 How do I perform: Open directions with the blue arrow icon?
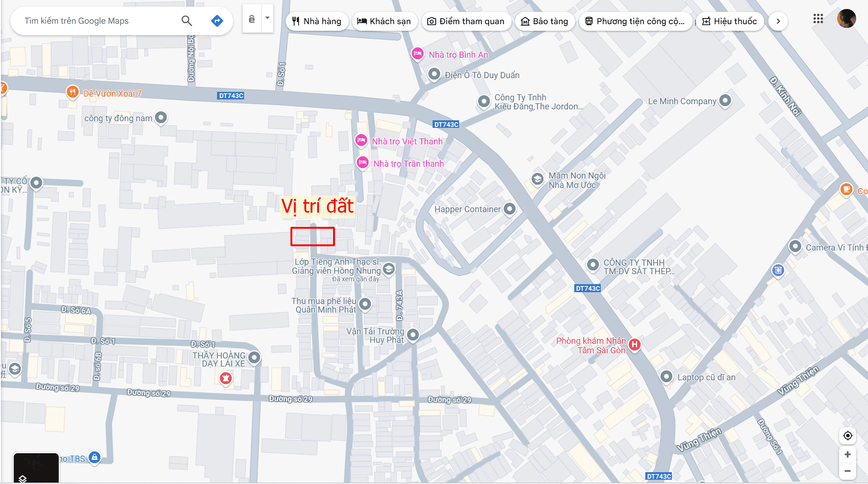(x=217, y=21)
